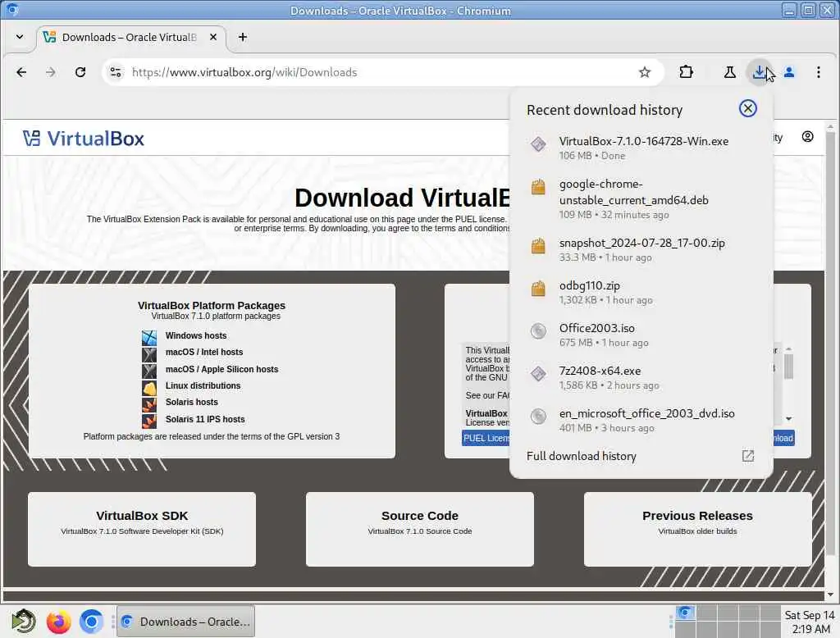Open the Source Code card

[420, 529]
